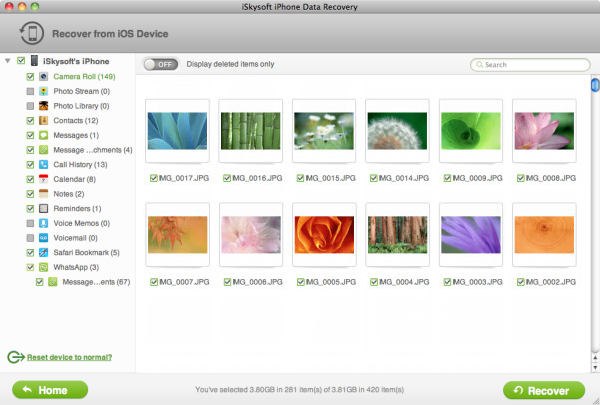Uncheck the Reminders checkbox

[x=30, y=209]
